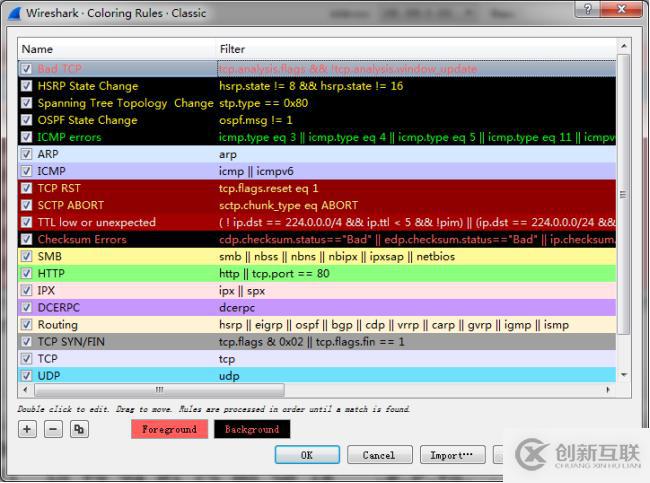This screenshot has width=650, height=483.
Task: Uncheck the Bad TCP rule checkbox
Action: click(27, 69)
